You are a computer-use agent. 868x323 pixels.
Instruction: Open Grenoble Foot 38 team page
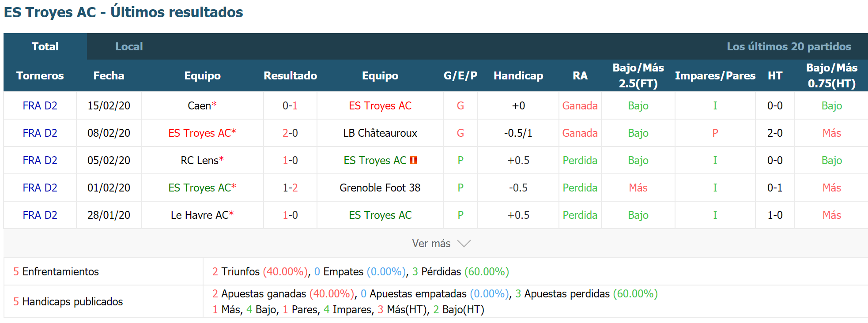(x=380, y=188)
